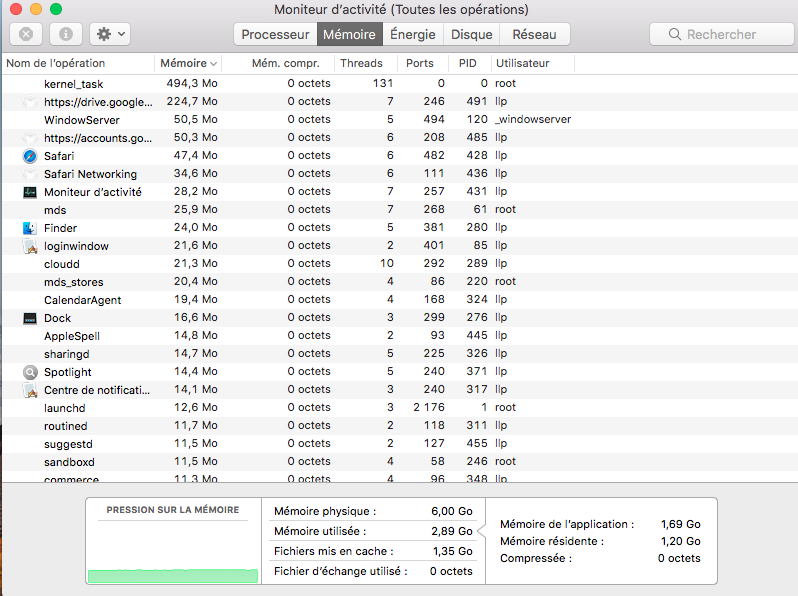Click the search magnifier icon
This screenshot has height=596, width=798.
pos(675,34)
